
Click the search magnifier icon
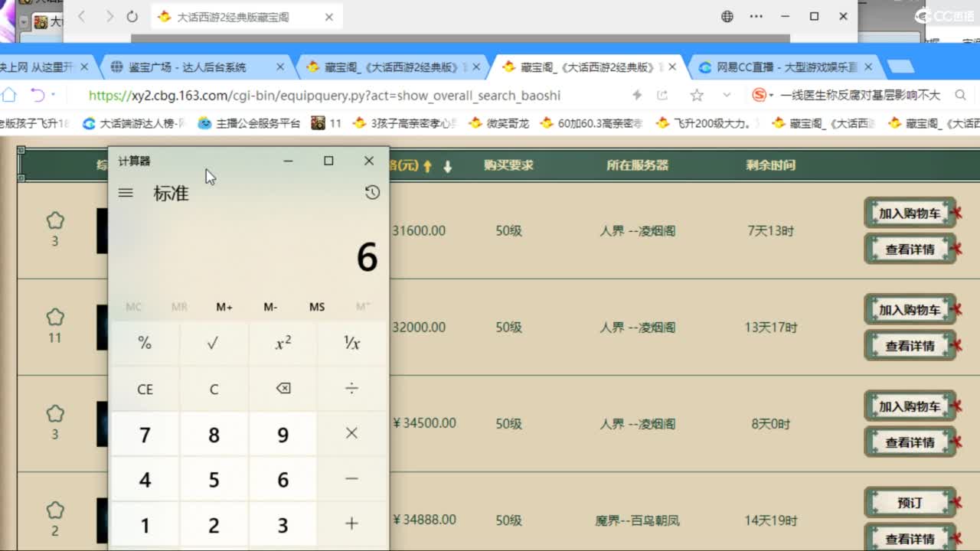[x=960, y=95]
